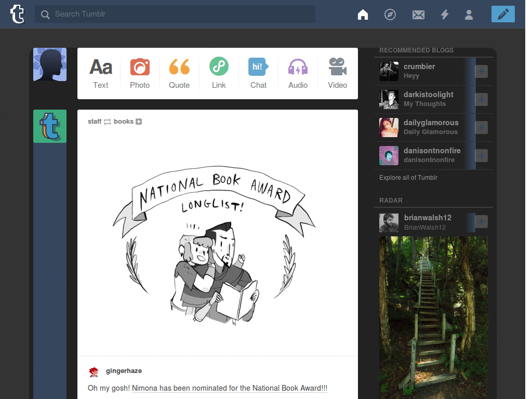Screen dimensions: 532x399
Task: Open the Nimona nomination link
Action: click(x=230, y=388)
